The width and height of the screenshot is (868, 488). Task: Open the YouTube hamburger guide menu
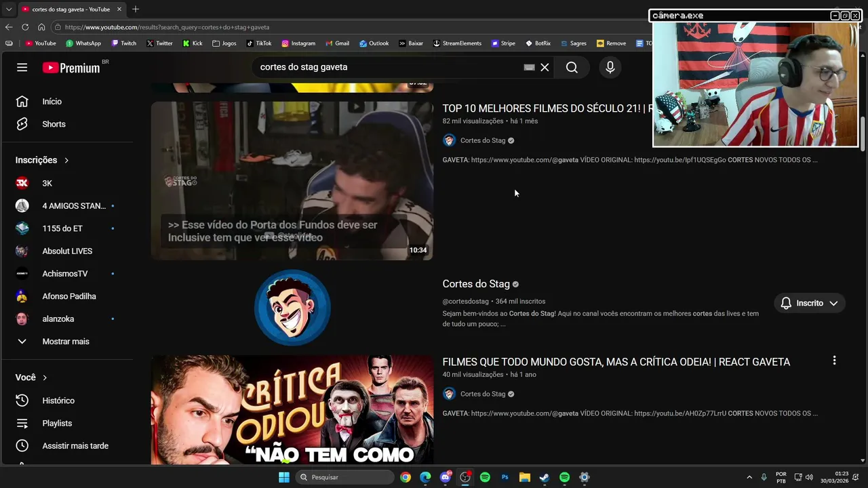22,67
